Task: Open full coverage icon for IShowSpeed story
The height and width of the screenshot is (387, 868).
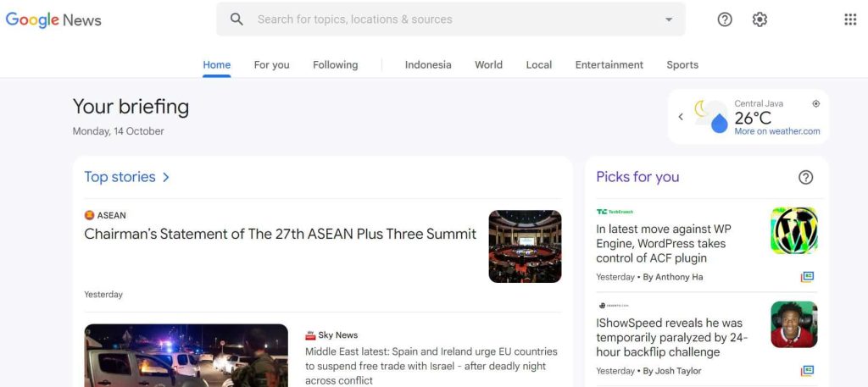Action: [807, 370]
